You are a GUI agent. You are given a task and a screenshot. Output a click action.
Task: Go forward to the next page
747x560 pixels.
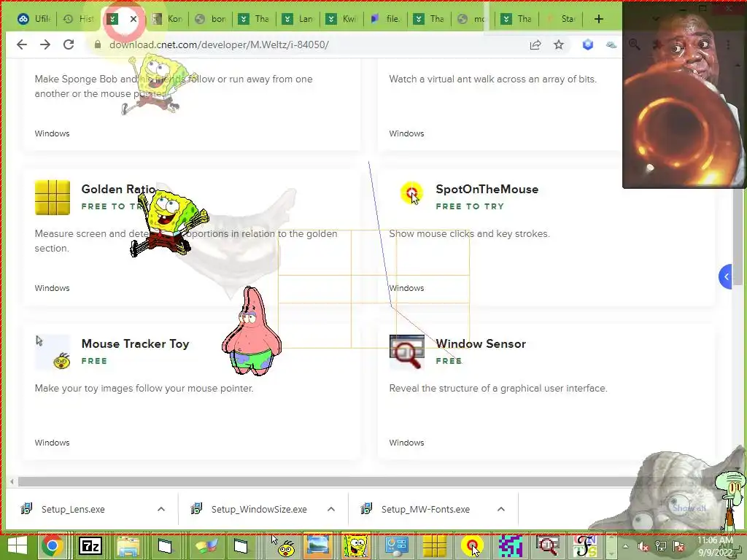tap(45, 44)
